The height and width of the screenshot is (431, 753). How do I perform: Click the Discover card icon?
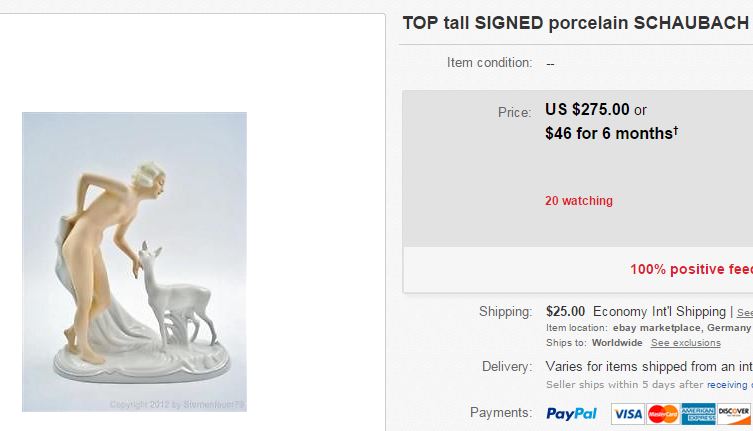[733, 414]
